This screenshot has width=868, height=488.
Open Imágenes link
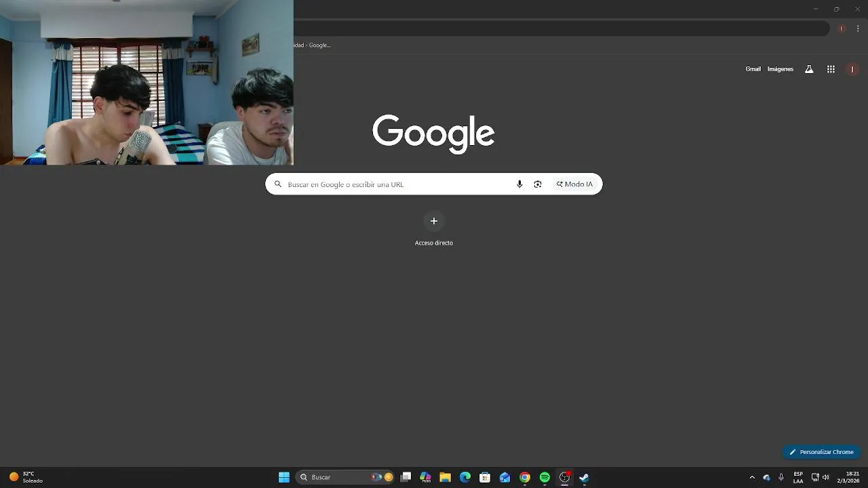pyautogui.click(x=780, y=69)
